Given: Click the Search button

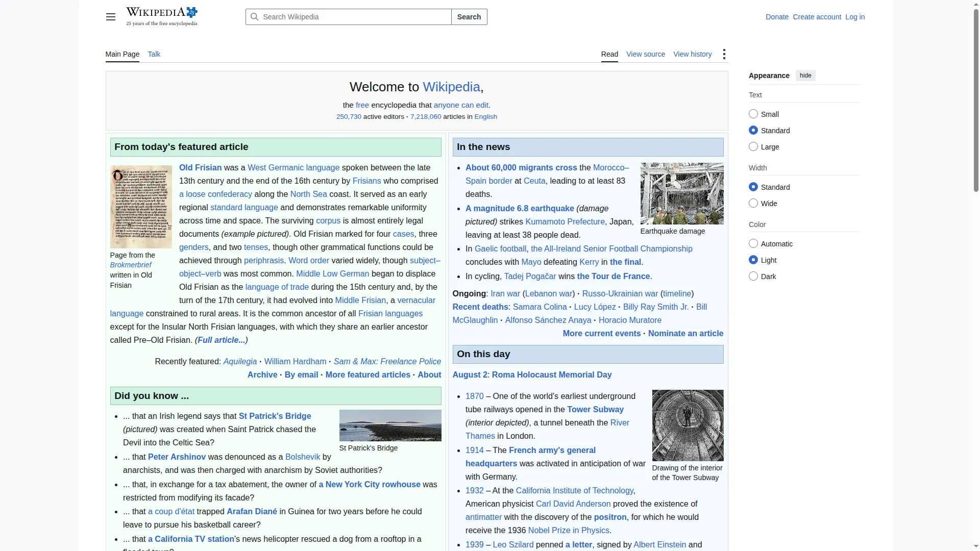Looking at the screenshot, I should coord(469,17).
